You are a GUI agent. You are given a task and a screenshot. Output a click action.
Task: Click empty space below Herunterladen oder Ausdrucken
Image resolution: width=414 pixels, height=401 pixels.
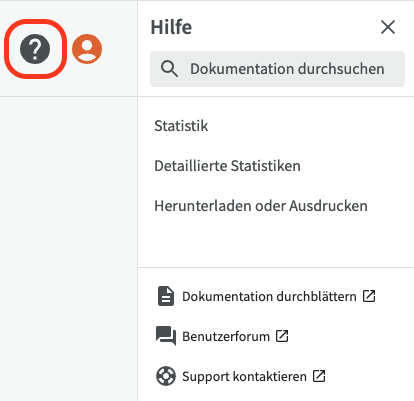[x=276, y=242]
